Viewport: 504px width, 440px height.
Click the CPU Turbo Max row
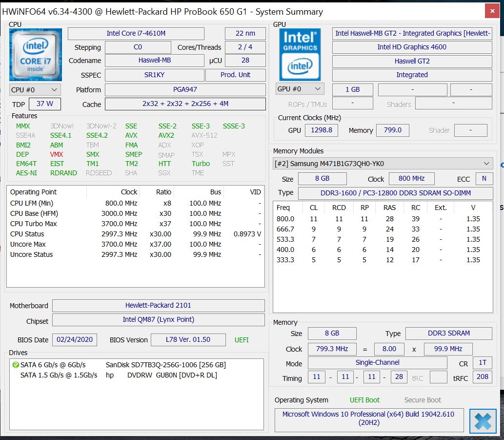coord(135,224)
